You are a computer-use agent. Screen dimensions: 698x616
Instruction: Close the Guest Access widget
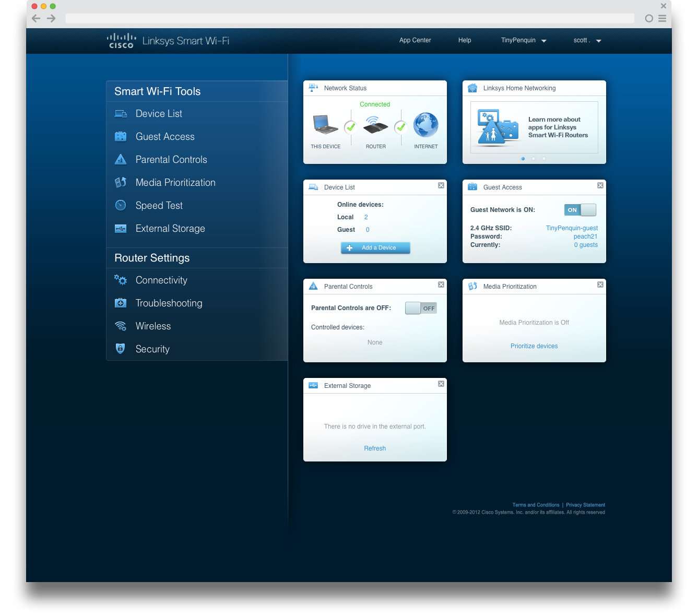(600, 185)
